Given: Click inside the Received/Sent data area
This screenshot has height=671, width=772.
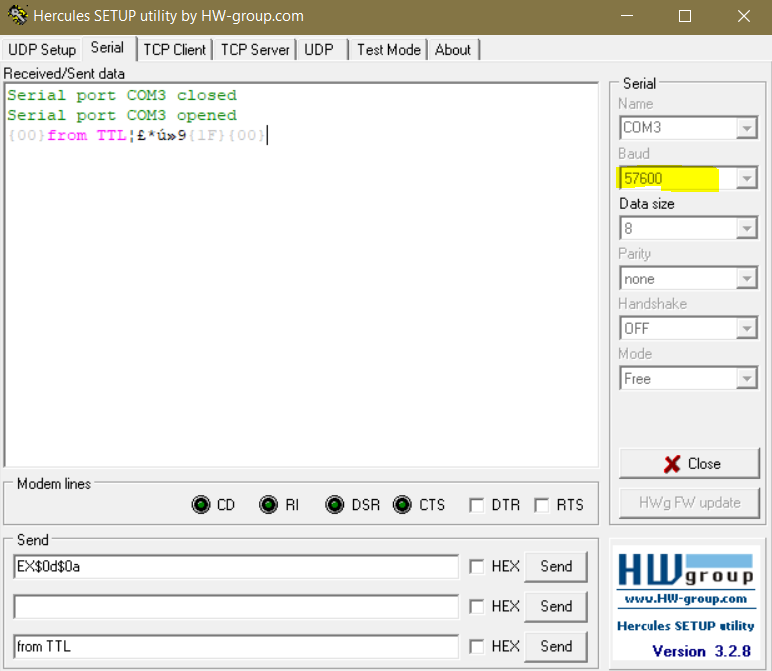Looking at the screenshot, I should pos(301,275).
